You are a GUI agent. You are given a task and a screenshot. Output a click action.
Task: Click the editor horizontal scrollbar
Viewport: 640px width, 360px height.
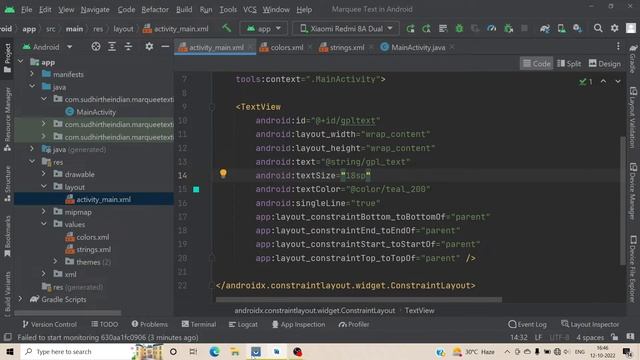pyautogui.click(x=358, y=300)
